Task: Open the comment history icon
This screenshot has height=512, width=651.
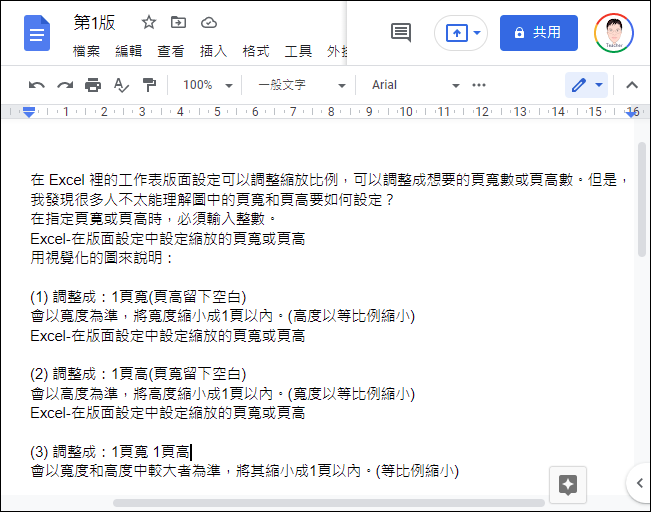Action: tap(401, 32)
